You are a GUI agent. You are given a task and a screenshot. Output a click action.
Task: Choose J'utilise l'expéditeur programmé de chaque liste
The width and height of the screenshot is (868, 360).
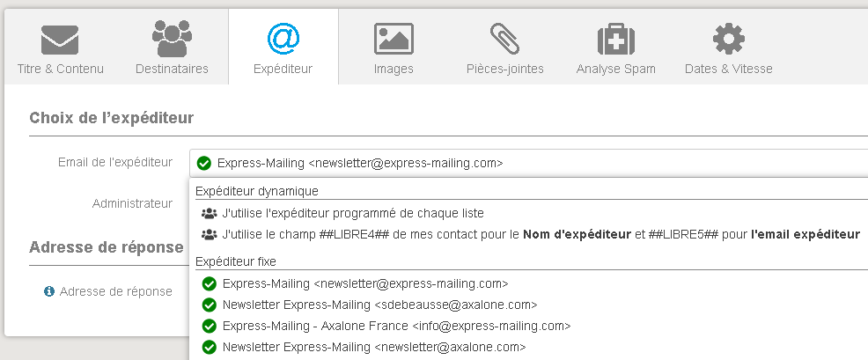(353, 213)
